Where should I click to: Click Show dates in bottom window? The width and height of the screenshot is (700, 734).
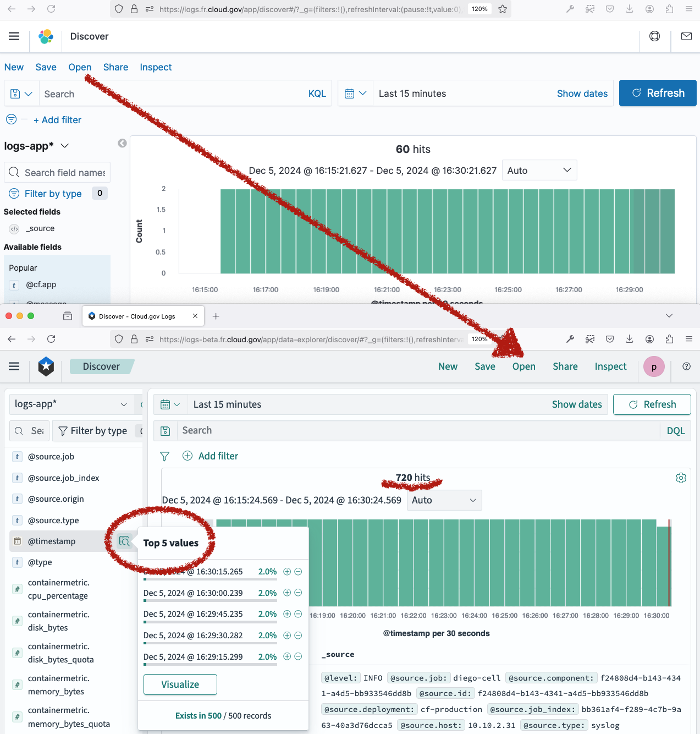[x=577, y=404]
